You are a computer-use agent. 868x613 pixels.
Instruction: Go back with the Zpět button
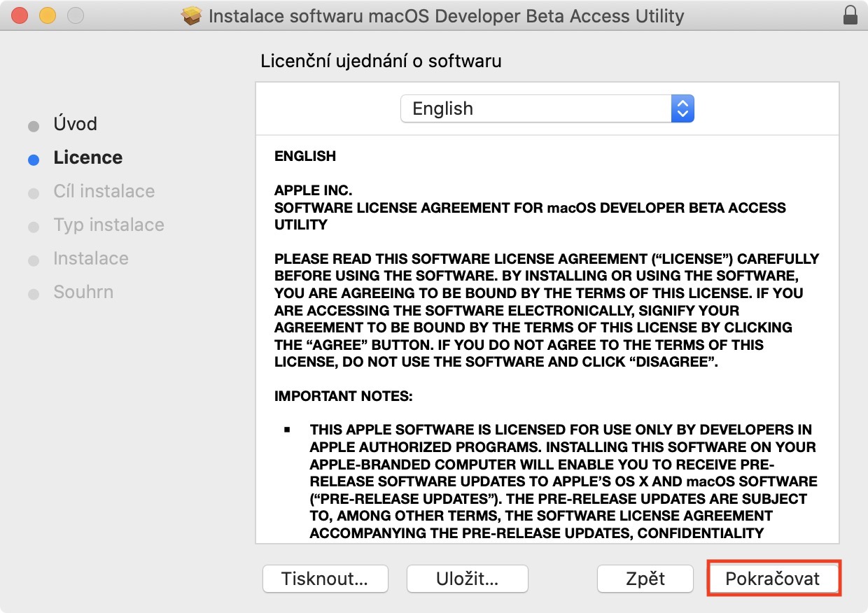click(645, 579)
